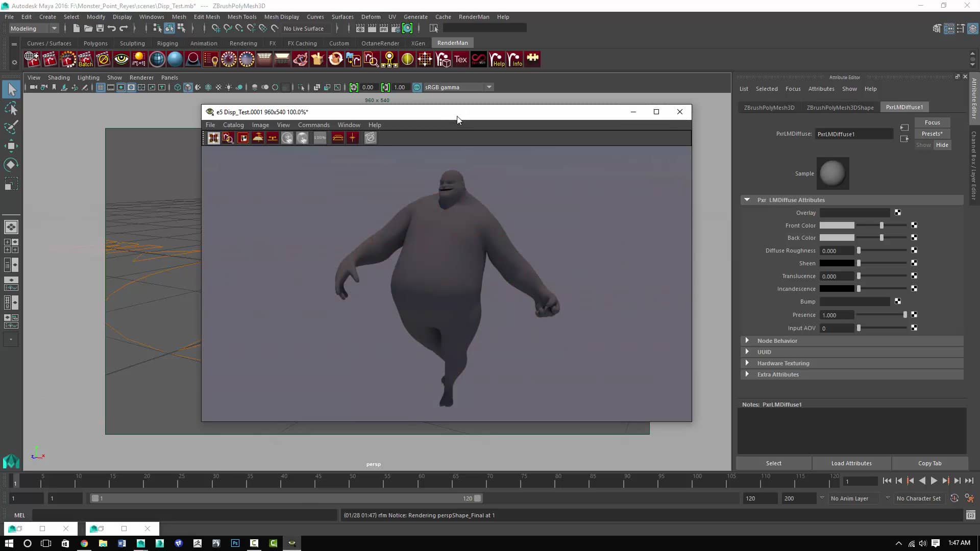Render current frame using RenderMan shelf icon
This screenshot has height=551, width=980.
tap(50, 59)
